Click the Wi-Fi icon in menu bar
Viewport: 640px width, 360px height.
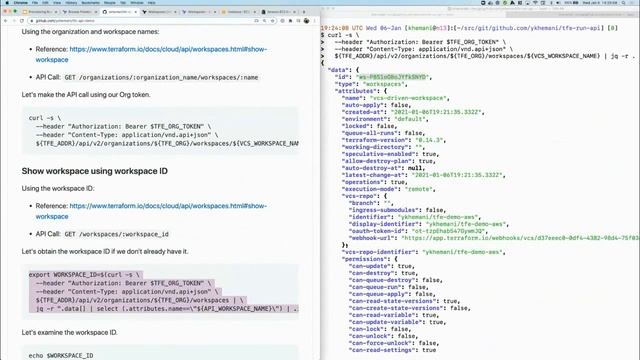point(535,2)
